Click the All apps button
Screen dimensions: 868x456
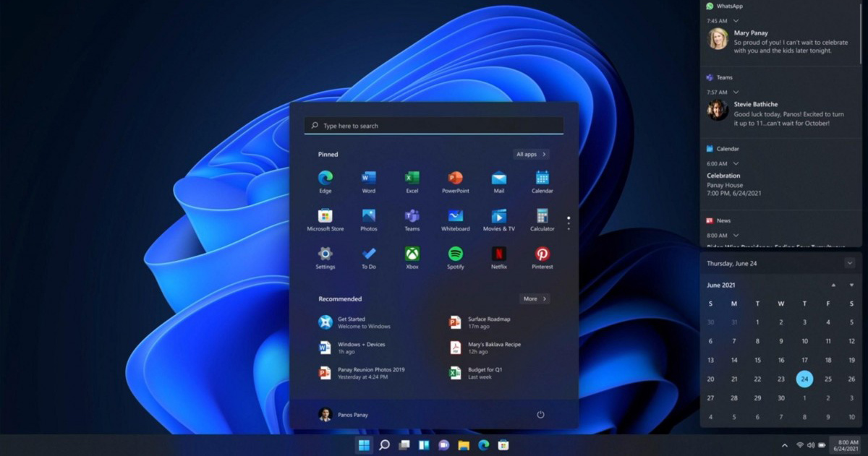(532, 154)
